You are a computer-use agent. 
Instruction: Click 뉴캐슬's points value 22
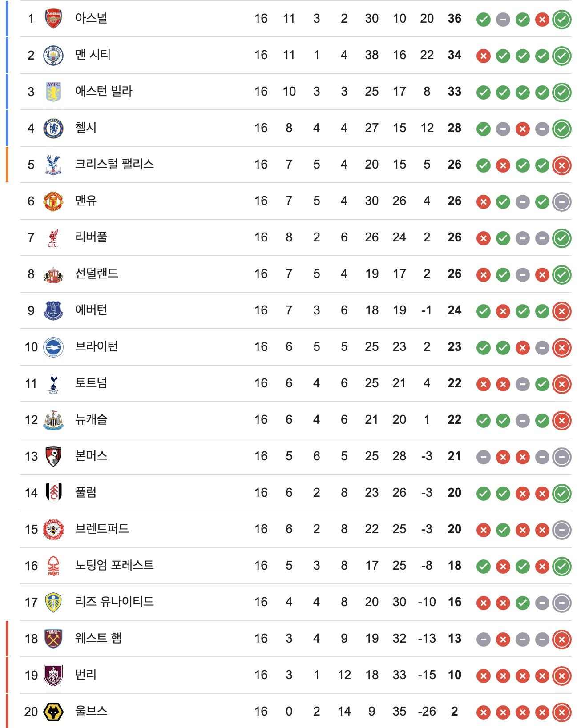(454, 420)
